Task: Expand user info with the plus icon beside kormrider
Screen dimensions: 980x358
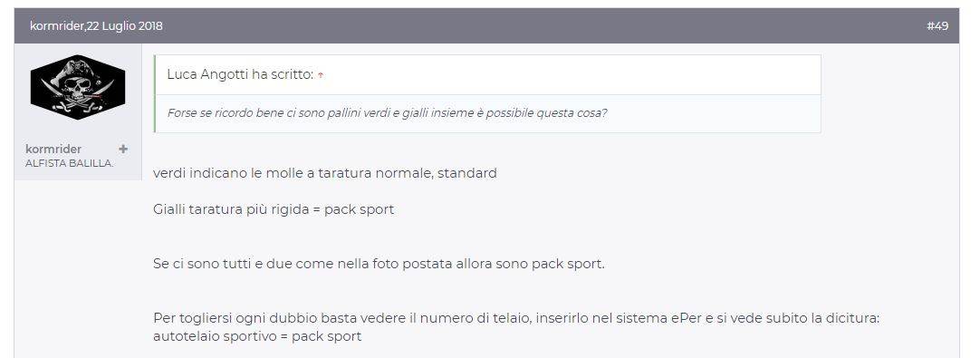Action: coord(123,149)
